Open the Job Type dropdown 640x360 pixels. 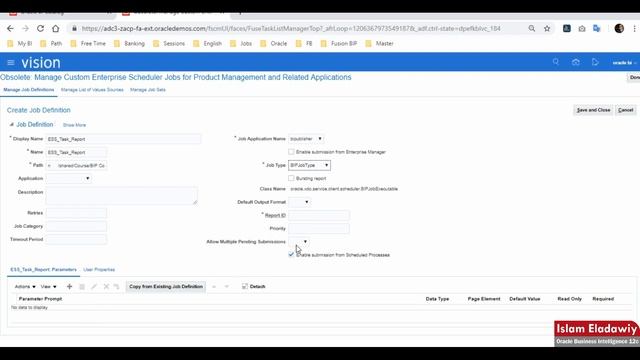click(309, 165)
